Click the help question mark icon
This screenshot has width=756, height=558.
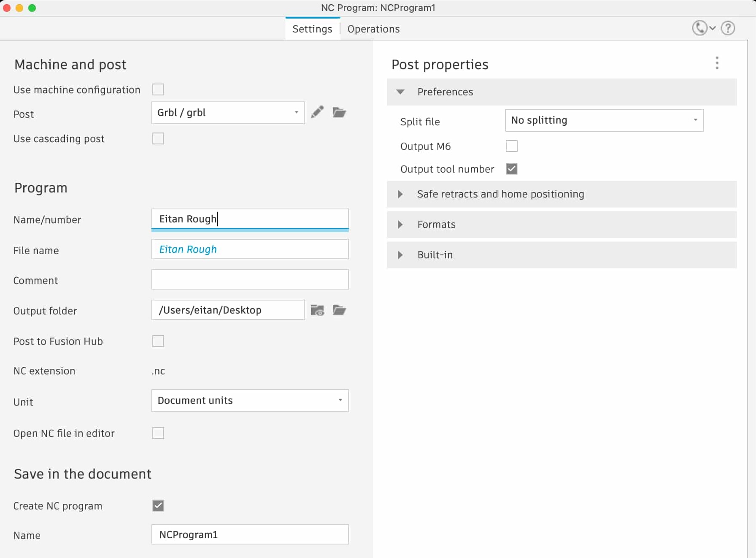point(728,28)
